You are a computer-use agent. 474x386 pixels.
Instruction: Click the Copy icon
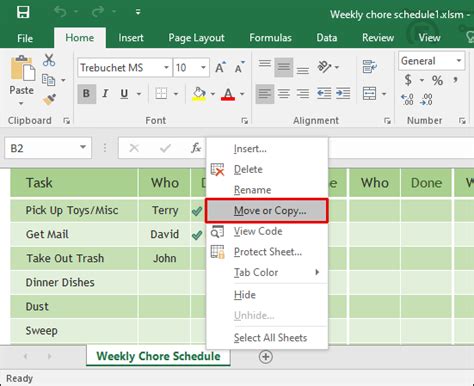pos(49,80)
